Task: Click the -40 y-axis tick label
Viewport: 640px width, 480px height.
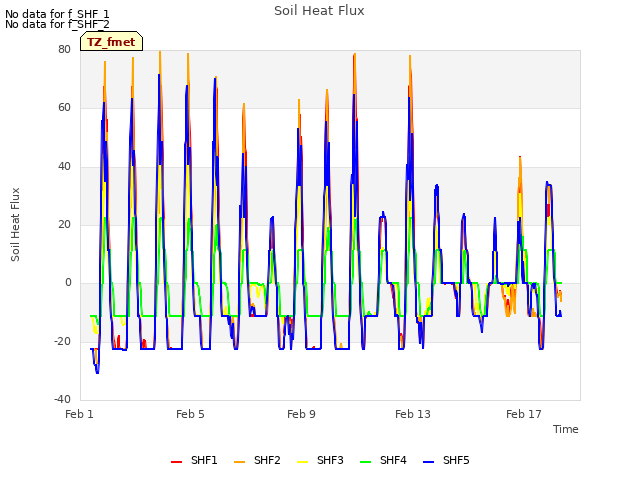Action: [62, 399]
